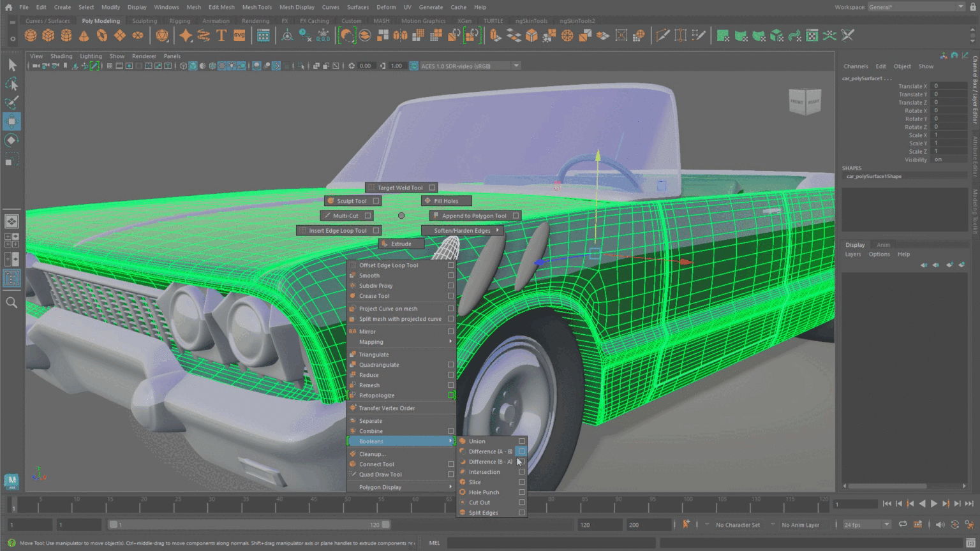Click the SVG shelf icon
This screenshot has height=551, width=980.
[239, 36]
